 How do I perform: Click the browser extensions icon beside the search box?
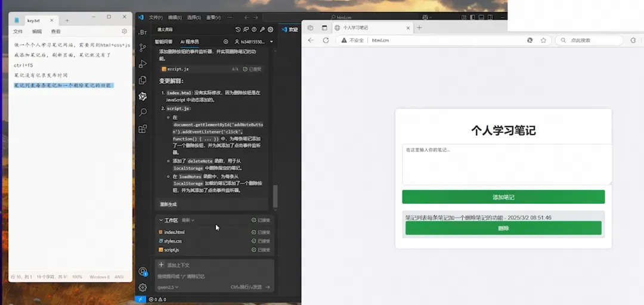633,41
